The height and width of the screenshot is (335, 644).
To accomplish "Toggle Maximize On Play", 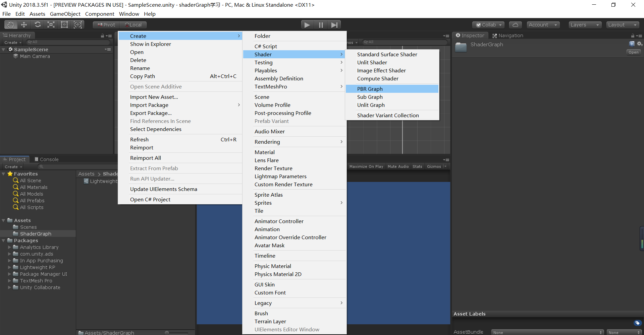I will 366,166.
